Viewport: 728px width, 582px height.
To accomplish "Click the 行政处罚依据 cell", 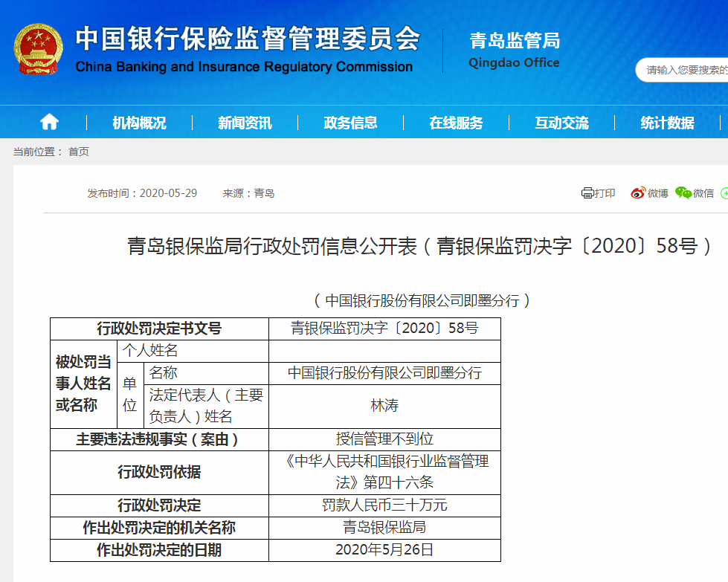I will tap(159, 473).
